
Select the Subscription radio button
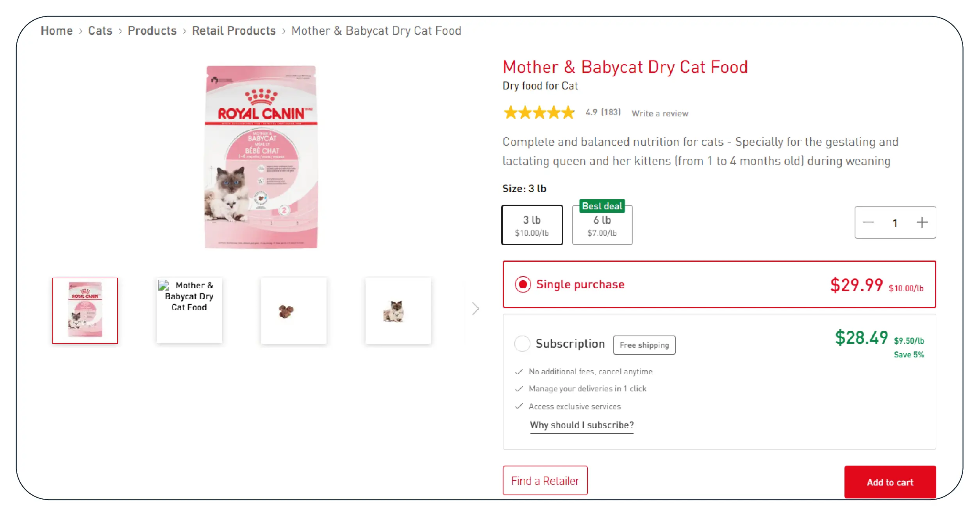522,344
